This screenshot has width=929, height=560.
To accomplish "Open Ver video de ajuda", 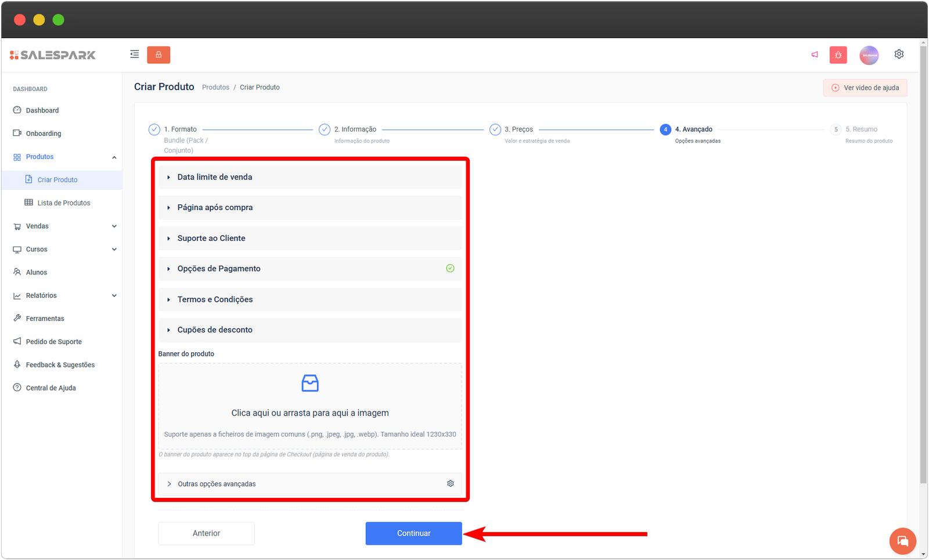I will [x=865, y=88].
